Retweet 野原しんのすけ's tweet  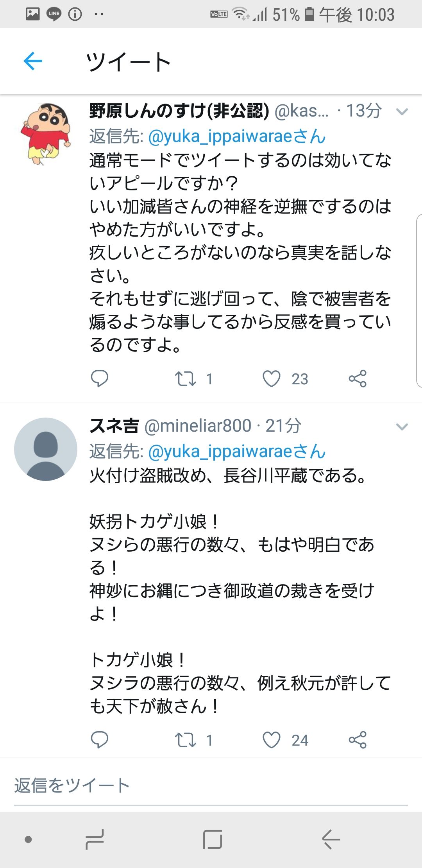(186, 378)
